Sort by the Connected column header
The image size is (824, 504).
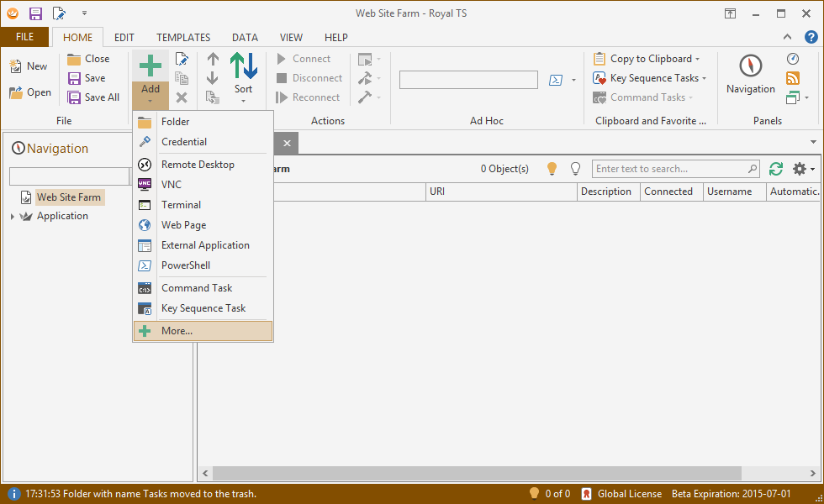672,192
